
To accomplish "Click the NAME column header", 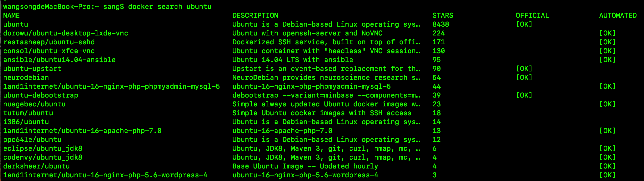I will coord(11,15).
